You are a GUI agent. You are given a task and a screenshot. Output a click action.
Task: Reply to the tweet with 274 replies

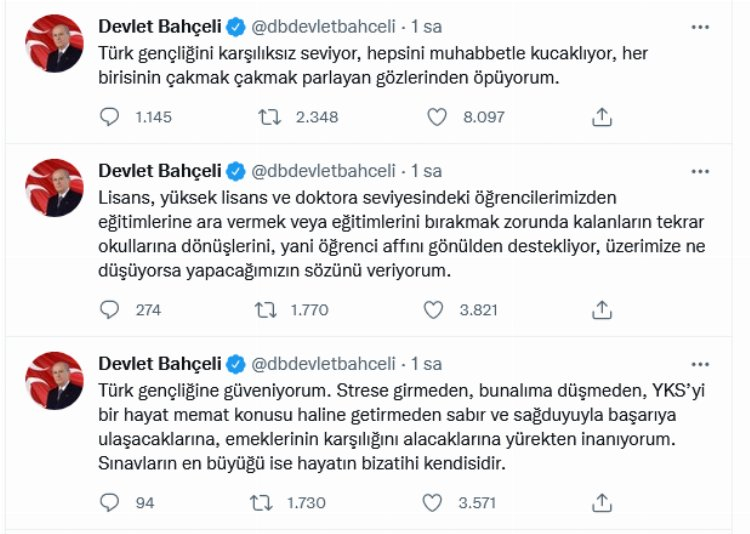click(x=110, y=310)
